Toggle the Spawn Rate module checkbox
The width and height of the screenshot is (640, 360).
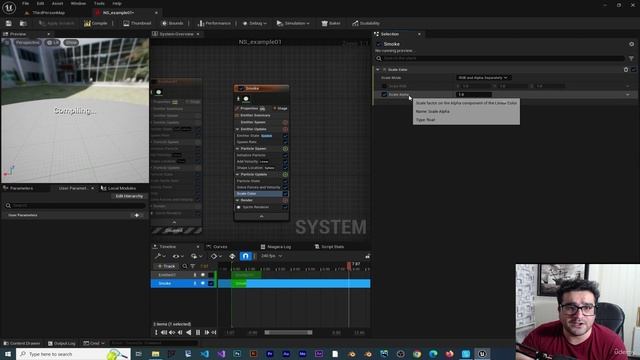[285, 142]
